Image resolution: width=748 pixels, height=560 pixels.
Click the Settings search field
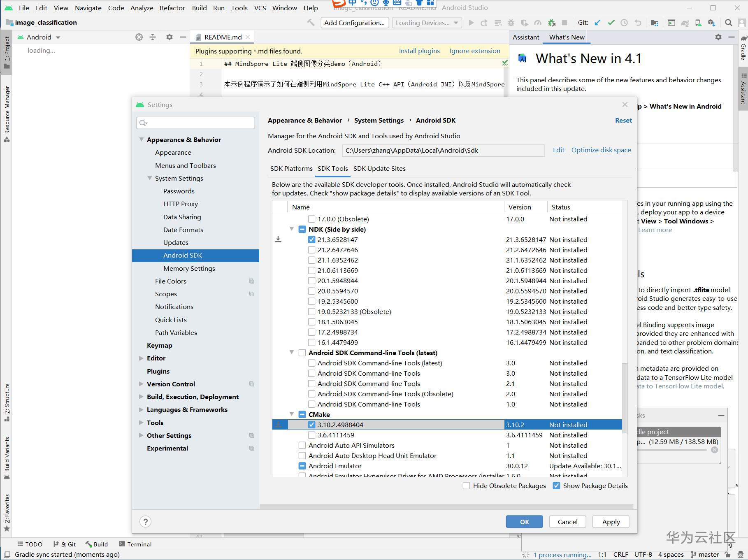[x=195, y=123]
